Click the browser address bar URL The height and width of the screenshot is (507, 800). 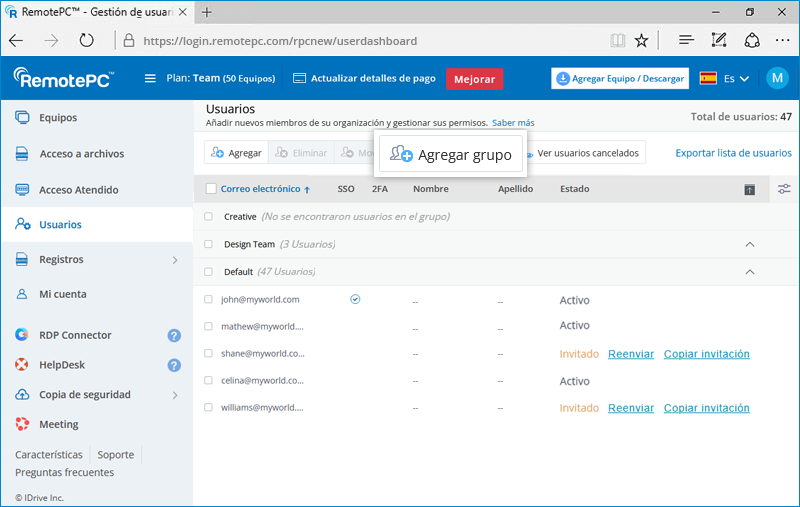coord(280,41)
